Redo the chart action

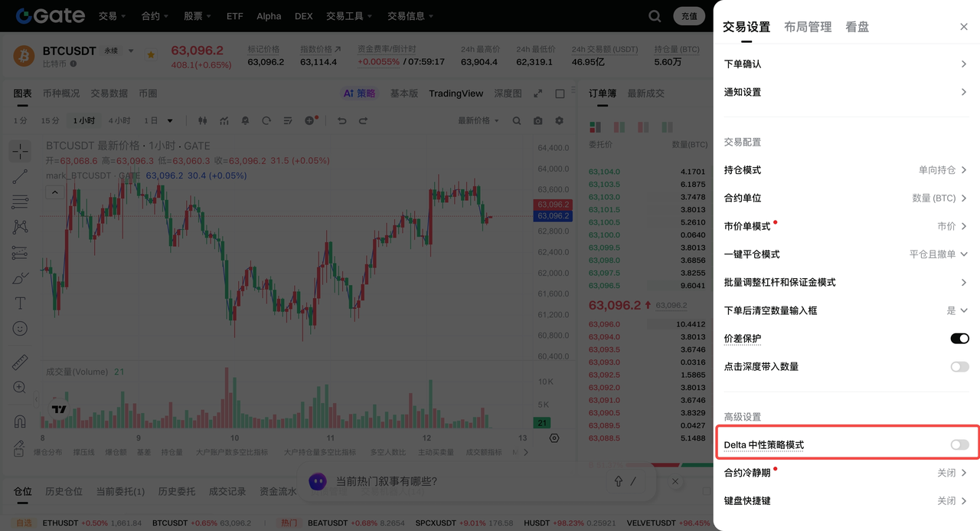[x=364, y=121]
